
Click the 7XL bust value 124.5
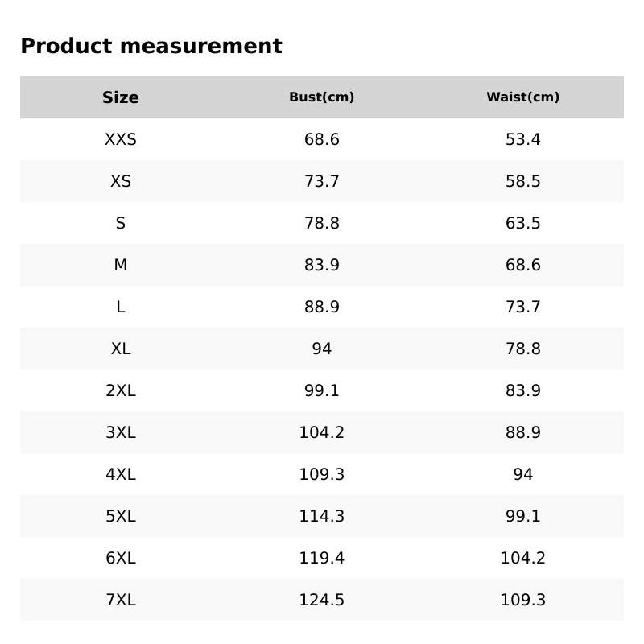[x=322, y=600]
